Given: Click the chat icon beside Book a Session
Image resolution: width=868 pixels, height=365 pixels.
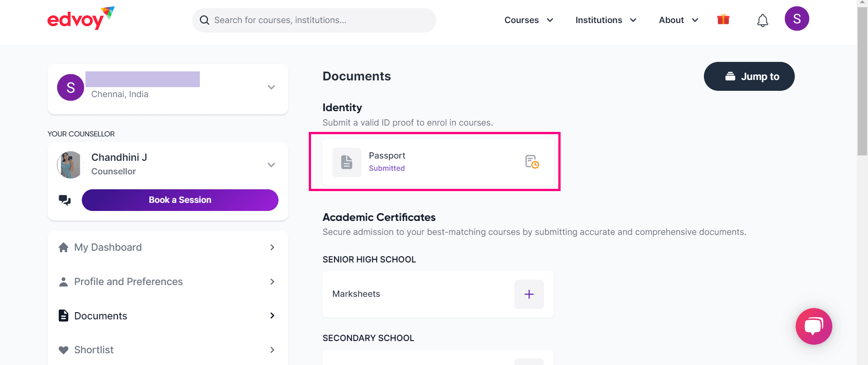Looking at the screenshot, I should point(65,200).
